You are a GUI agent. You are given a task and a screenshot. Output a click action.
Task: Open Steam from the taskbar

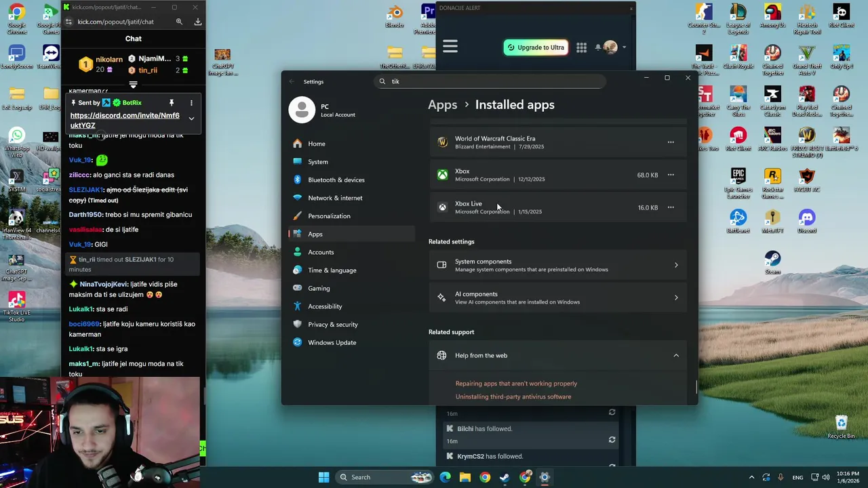coord(505,477)
